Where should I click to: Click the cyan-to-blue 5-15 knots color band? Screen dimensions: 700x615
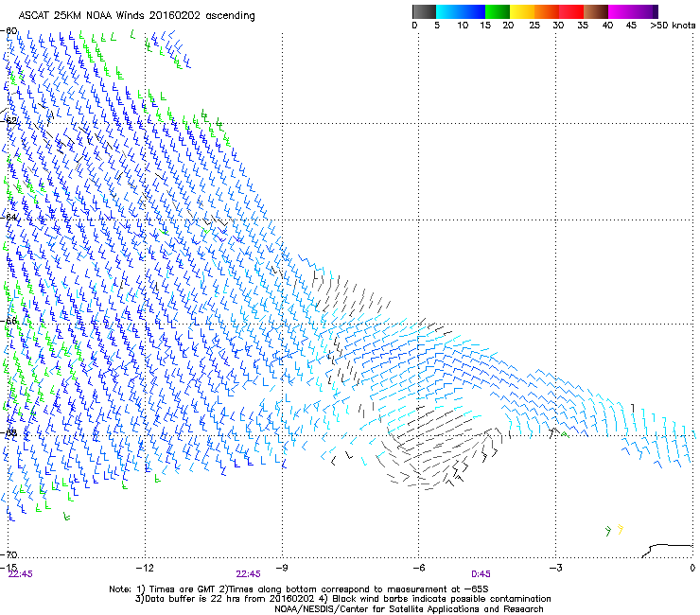pyautogui.click(x=461, y=11)
